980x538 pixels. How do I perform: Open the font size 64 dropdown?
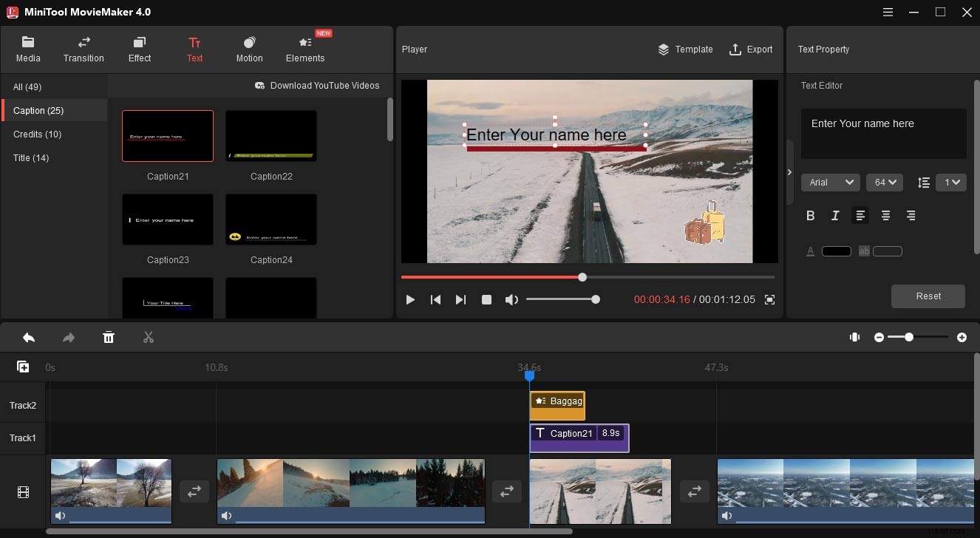[884, 182]
